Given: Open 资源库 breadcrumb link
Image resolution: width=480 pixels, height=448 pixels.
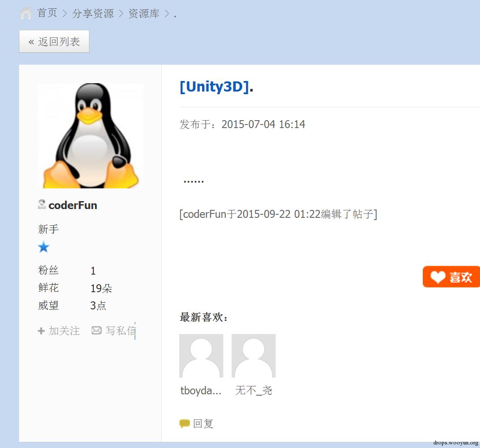Looking at the screenshot, I should click(144, 14).
